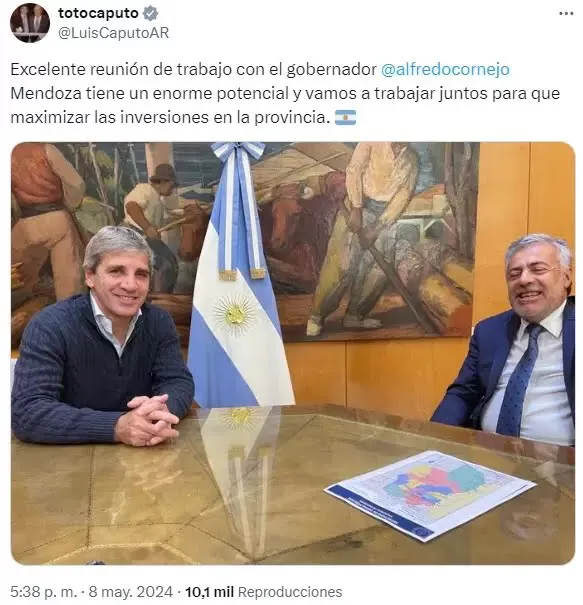
Task: Open the @LuisCaputoAR handle link
Action: pyautogui.click(x=113, y=33)
